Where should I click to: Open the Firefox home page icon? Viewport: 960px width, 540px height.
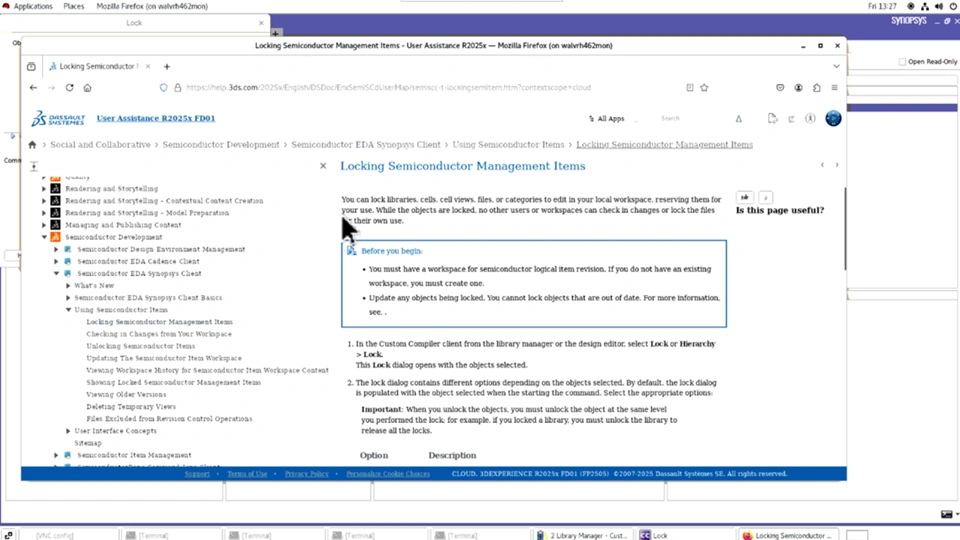tap(88, 88)
